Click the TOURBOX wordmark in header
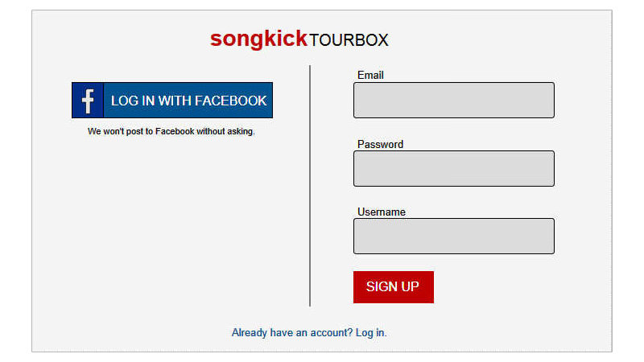 (x=349, y=40)
